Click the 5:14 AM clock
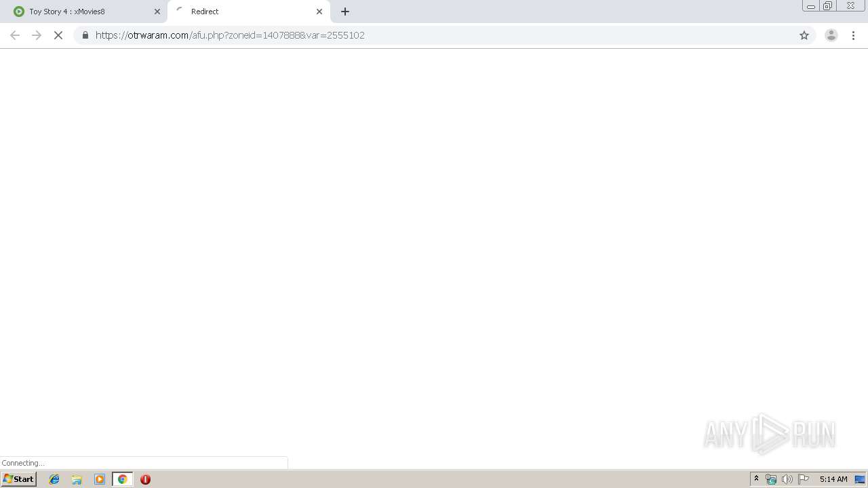Image resolution: width=868 pixels, height=488 pixels. pos(833,479)
